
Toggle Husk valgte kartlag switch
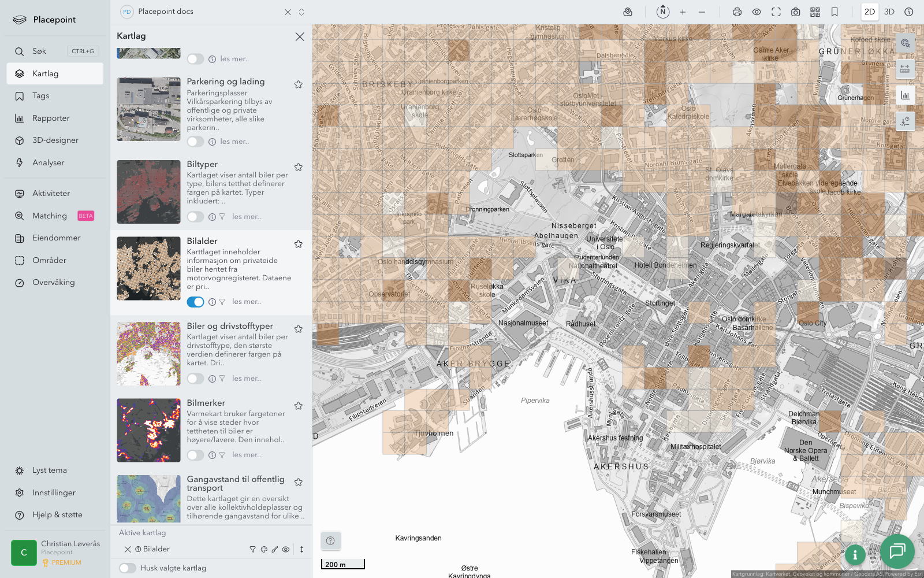click(x=128, y=568)
